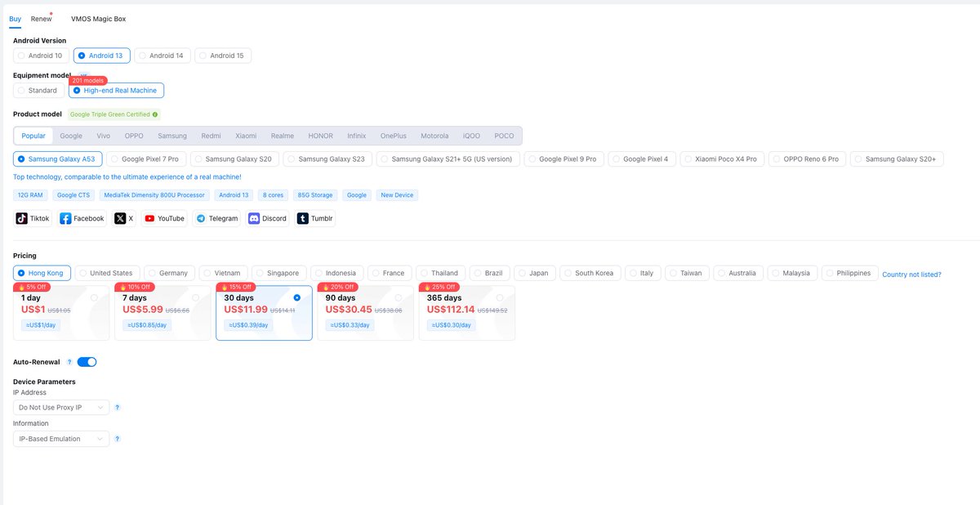Viewport: 980px width, 505px height.
Task: Select the 365 days plan radio
Action: [499, 297]
